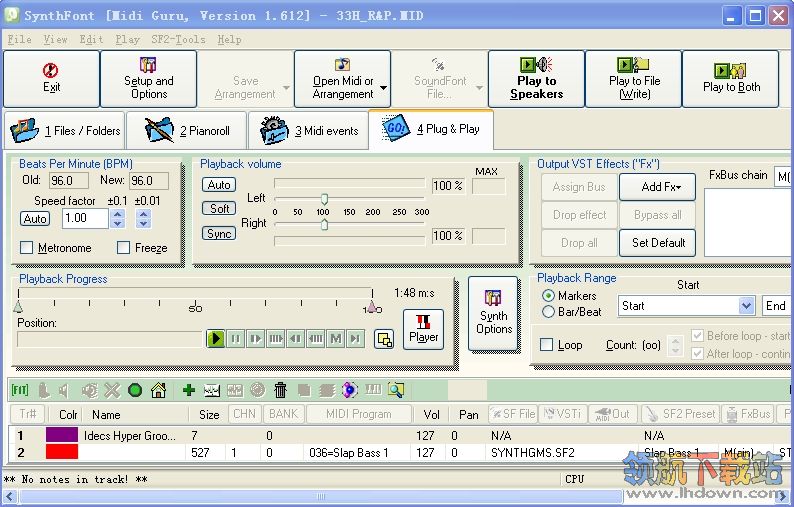Click the playback progress end marker
This screenshot has height=507, width=794.
click(x=372, y=306)
